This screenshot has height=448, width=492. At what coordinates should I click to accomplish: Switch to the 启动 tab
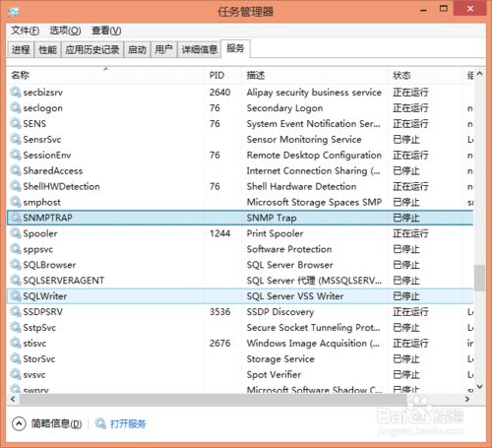137,50
